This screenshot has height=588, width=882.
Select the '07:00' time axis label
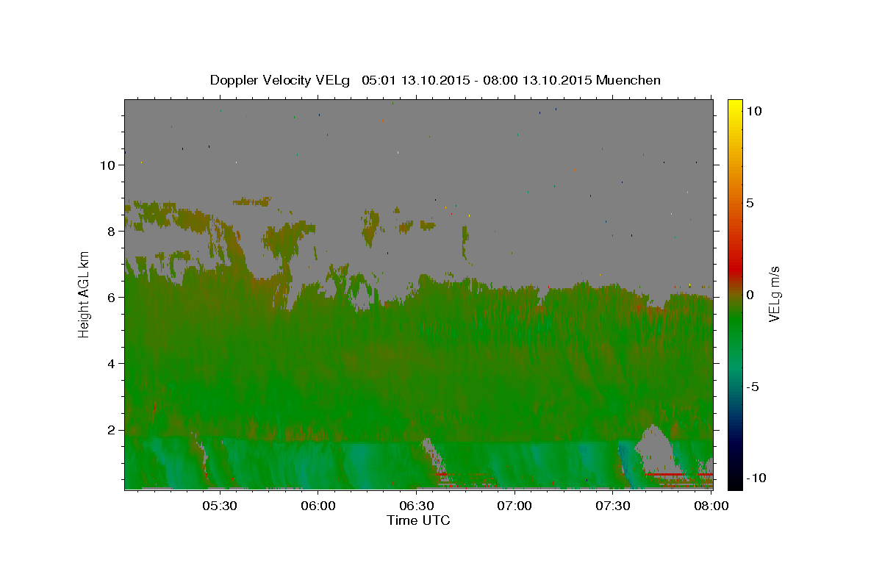pyautogui.click(x=514, y=506)
